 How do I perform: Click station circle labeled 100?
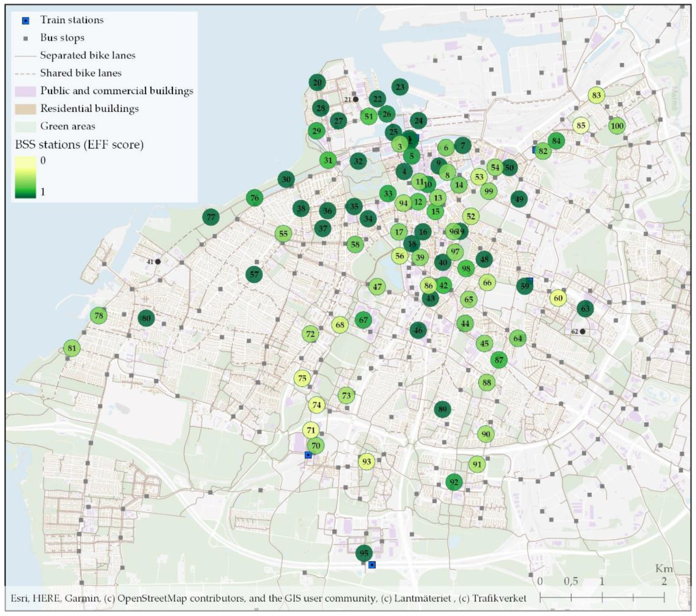coord(617,126)
